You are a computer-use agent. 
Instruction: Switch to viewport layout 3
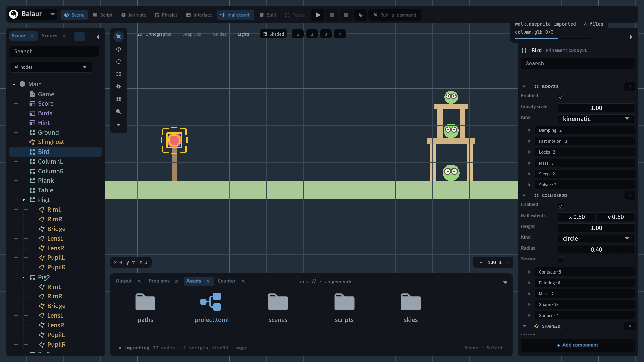coord(326,34)
